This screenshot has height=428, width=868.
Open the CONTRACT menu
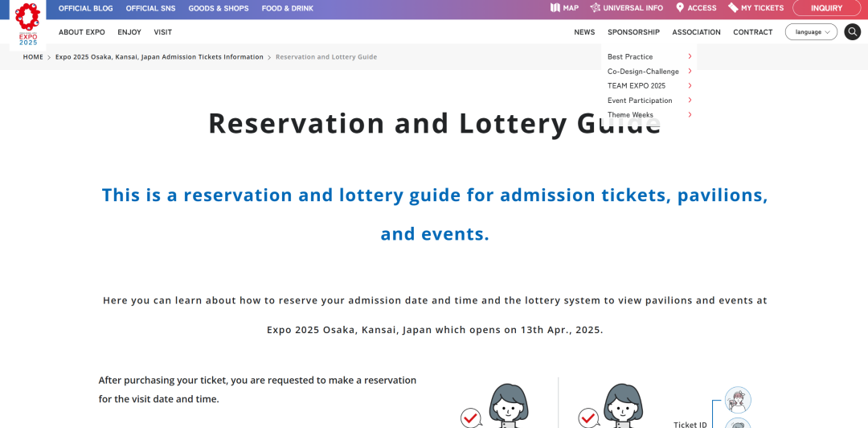pos(753,32)
